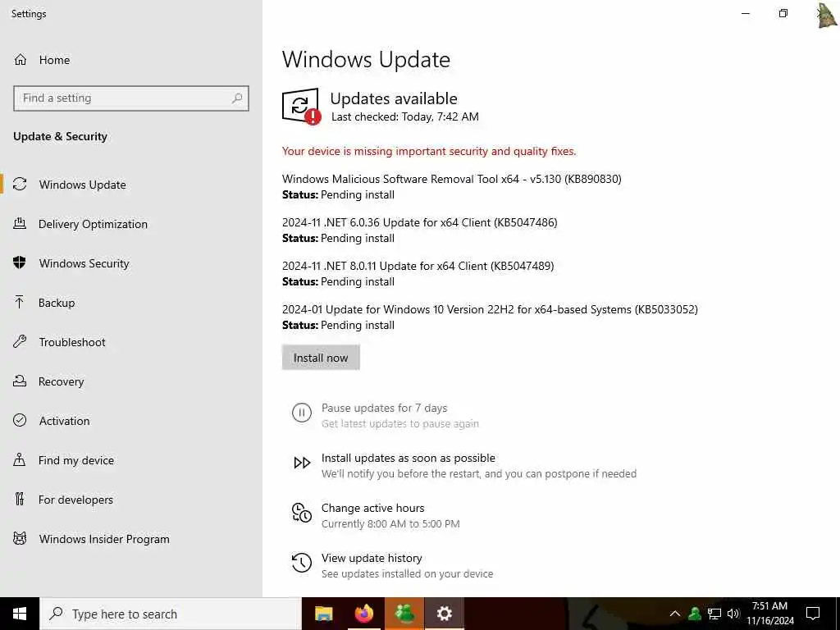Click the clock icon for Change active hours

[302, 513]
